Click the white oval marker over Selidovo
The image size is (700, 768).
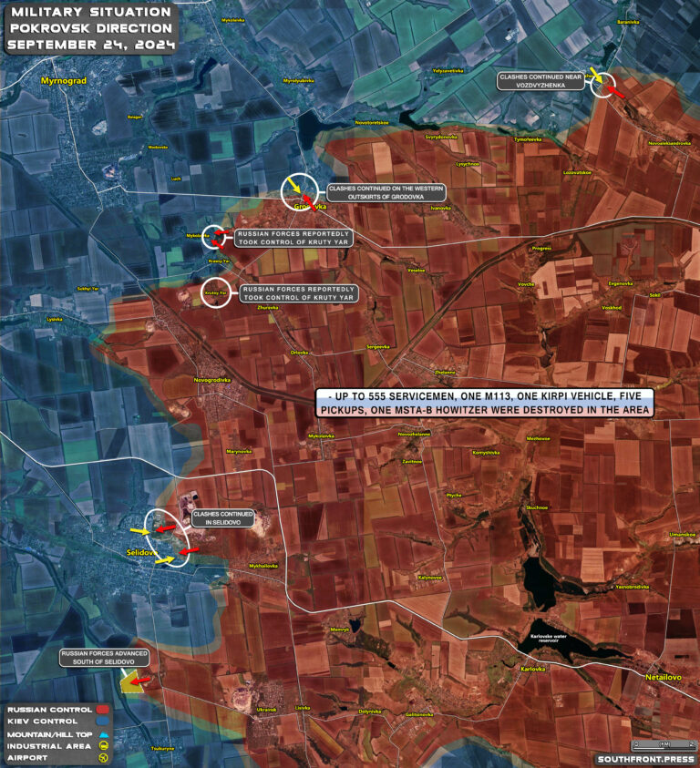167,538
